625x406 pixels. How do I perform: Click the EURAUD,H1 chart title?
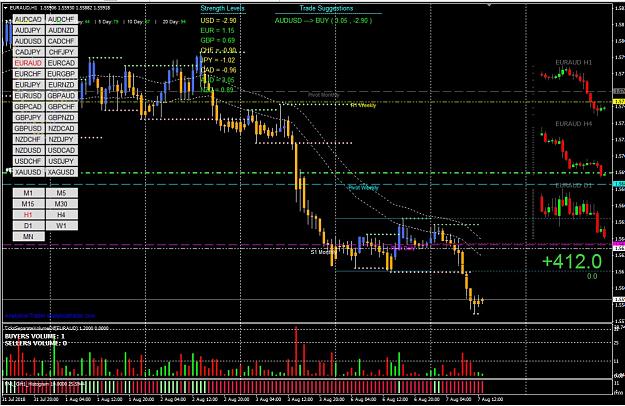point(24,8)
